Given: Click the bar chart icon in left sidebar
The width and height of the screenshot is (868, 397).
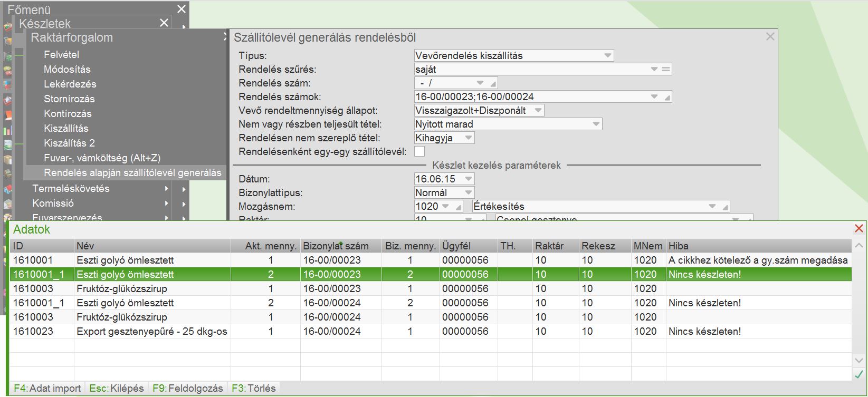Looking at the screenshot, I should pyautogui.click(x=7, y=131).
